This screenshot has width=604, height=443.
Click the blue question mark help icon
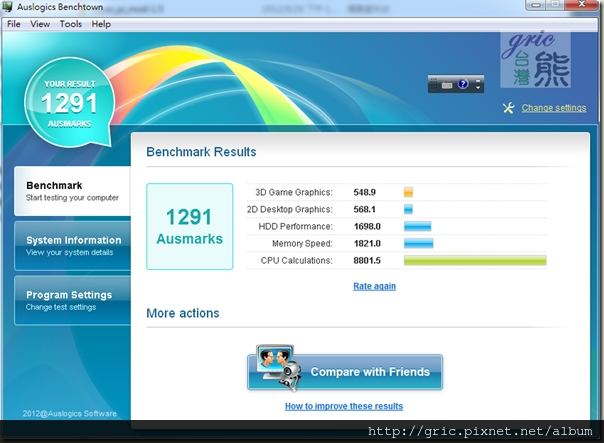coord(463,84)
